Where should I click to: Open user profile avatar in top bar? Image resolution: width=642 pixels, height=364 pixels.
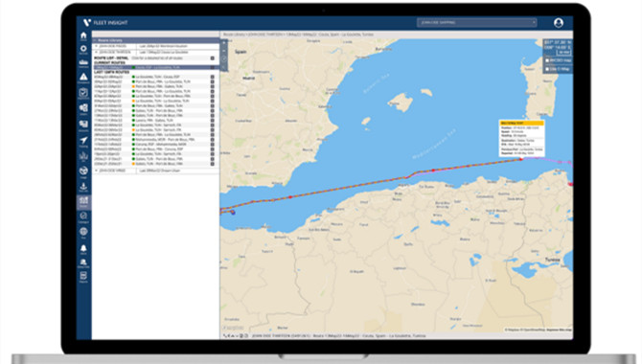[558, 23]
